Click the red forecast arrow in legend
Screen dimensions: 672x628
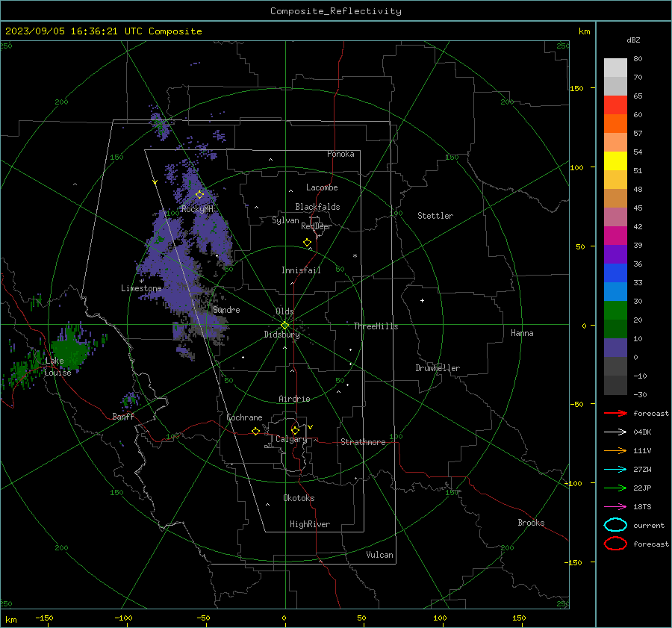[x=615, y=413]
